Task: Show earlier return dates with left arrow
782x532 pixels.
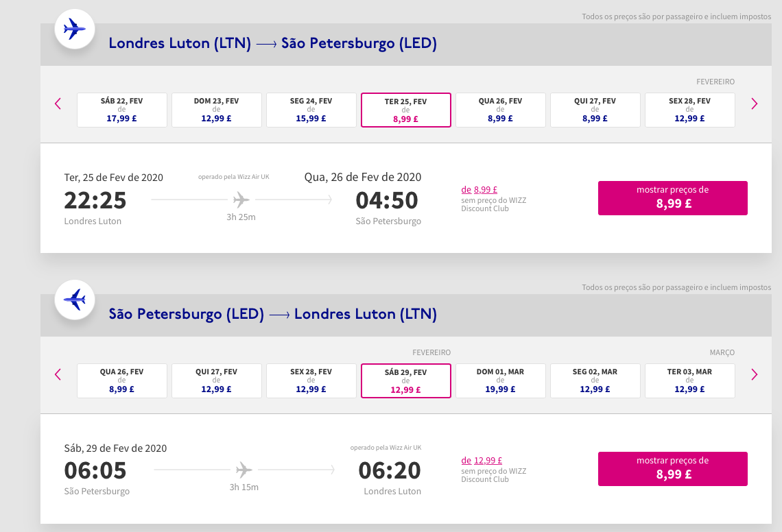Action: click(58, 374)
